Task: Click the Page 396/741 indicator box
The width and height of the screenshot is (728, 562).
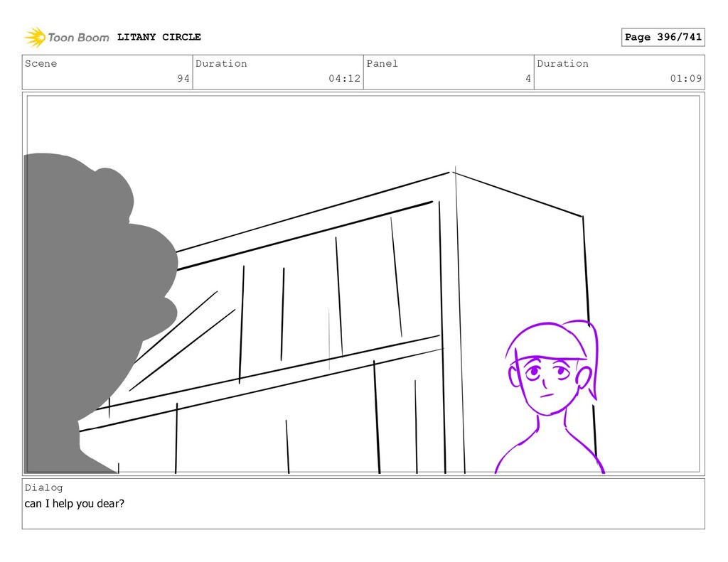Action: [663, 37]
